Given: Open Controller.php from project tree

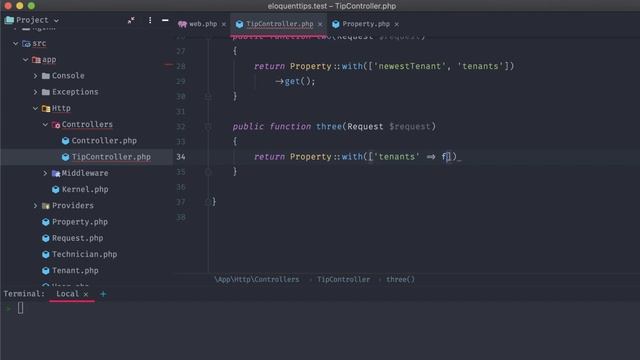Looking at the screenshot, I should click(x=104, y=141).
